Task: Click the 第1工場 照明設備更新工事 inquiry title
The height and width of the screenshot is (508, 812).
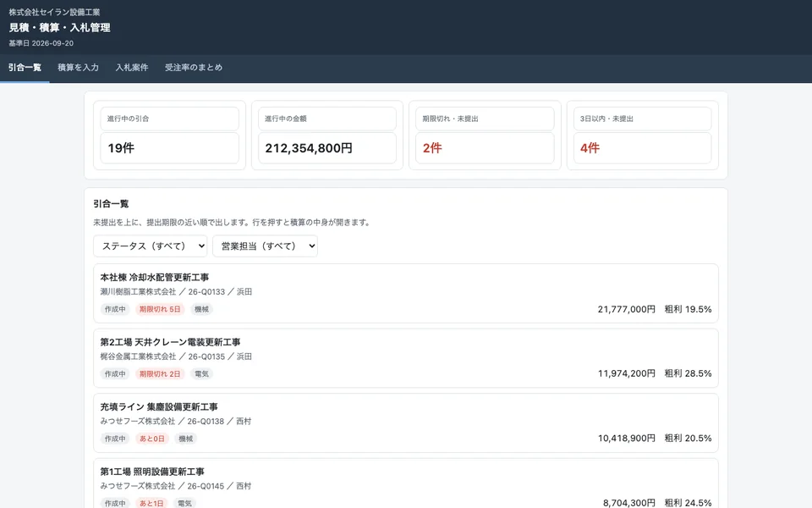Action: click(x=152, y=472)
